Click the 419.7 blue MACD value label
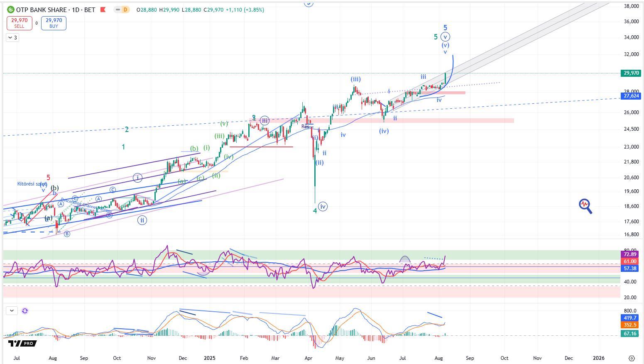 (x=630, y=318)
